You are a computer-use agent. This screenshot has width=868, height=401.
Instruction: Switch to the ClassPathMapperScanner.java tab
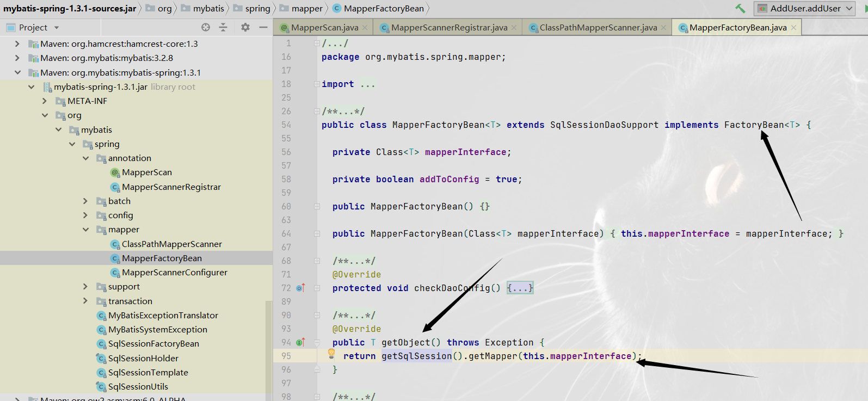[x=598, y=27]
